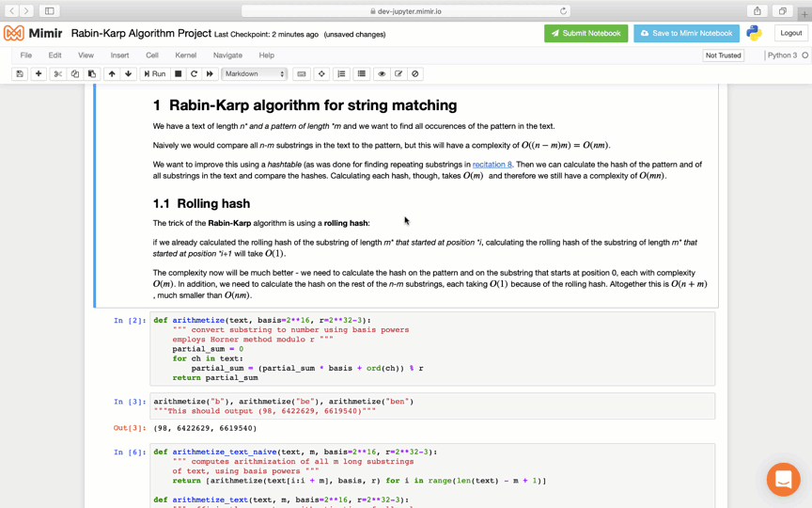Viewport: 812px width, 508px height.
Task: Open the File menu
Action: pos(26,55)
